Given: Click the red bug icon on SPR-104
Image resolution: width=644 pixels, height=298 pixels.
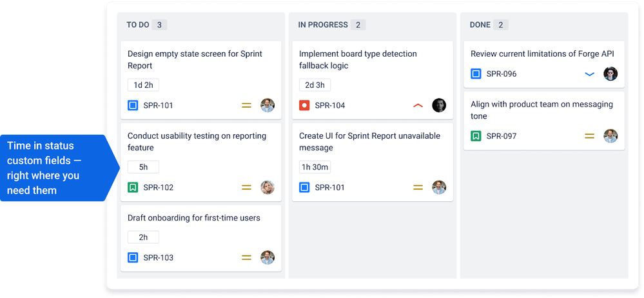Looking at the screenshot, I should tap(304, 106).
